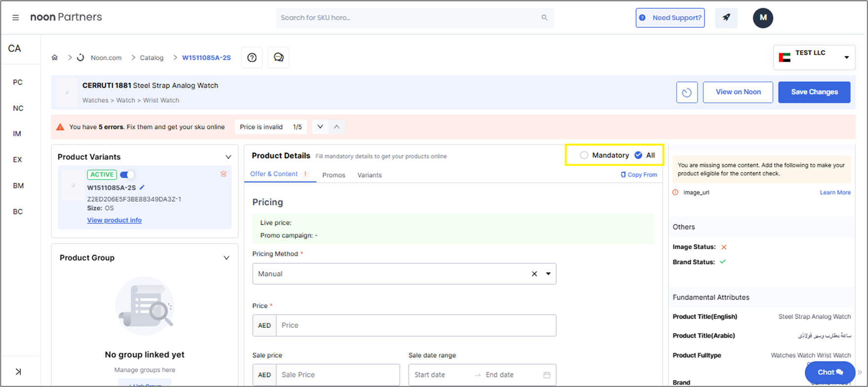
Task: Click the Search for SKU field
Action: [415, 18]
